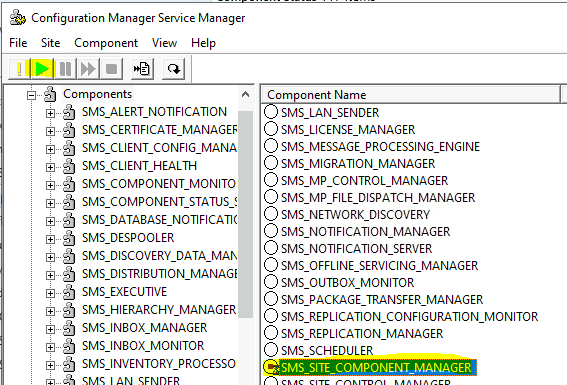Select SMS_LICENSE_MANAGER in component list
Image resolution: width=567 pixels, height=385 pixels.
(348, 130)
